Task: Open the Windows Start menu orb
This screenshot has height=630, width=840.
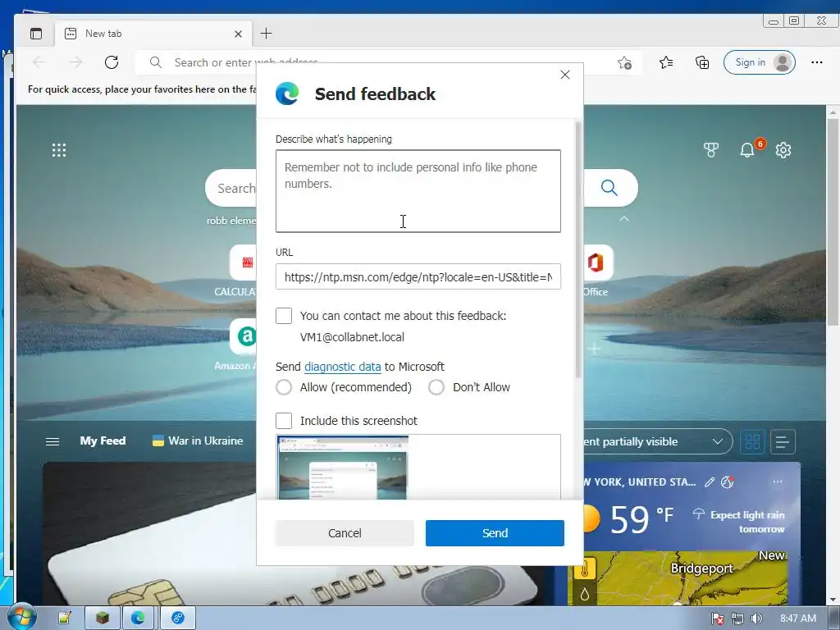Action: (x=21, y=617)
